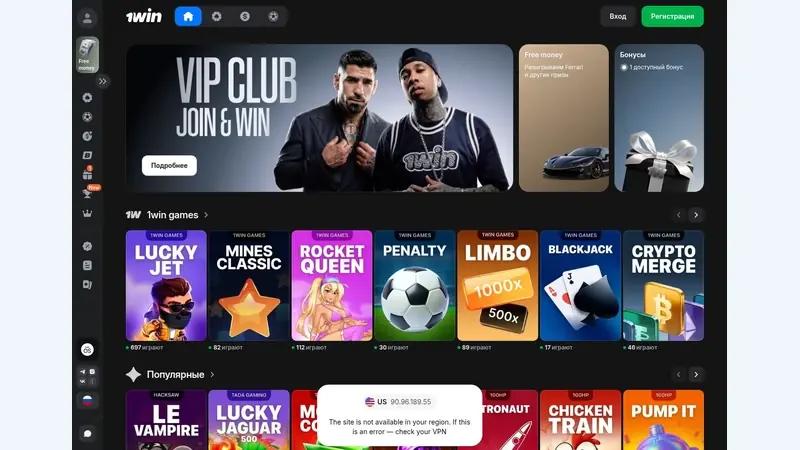The width and height of the screenshot is (800, 450).
Task: Click Подробнее on the VIP Club banner
Action: 169,165
